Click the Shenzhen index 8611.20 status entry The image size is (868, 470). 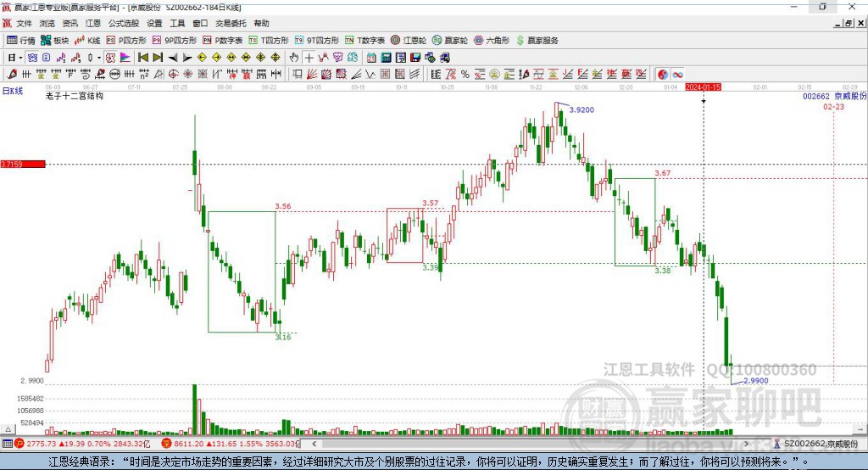tap(231, 444)
